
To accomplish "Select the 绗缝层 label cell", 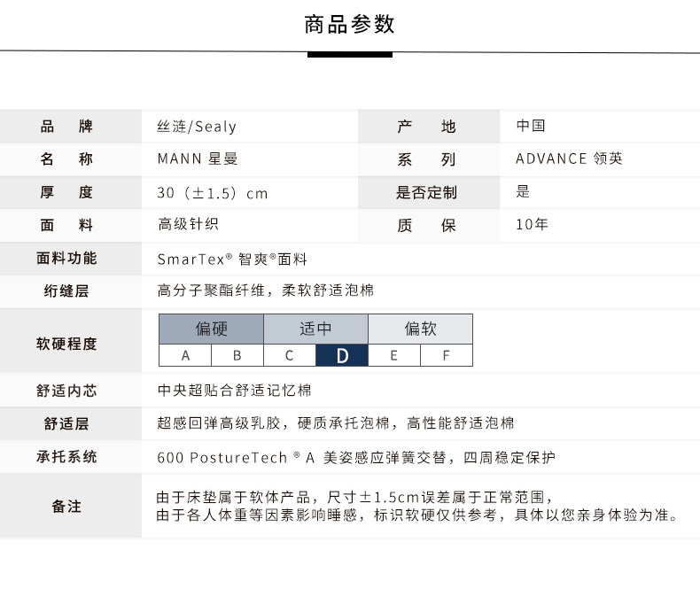I will [71, 291].
